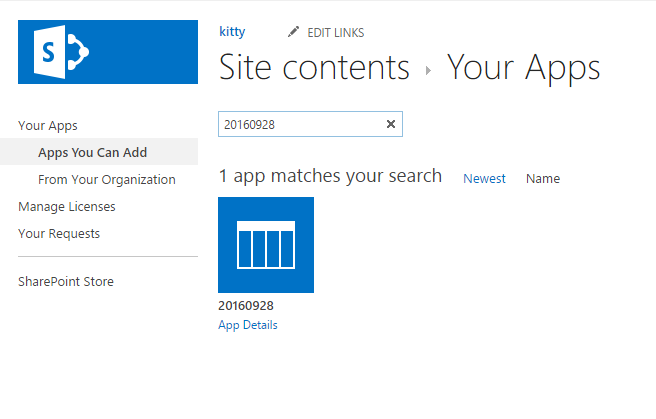The height and width of the screenshot is (419, 656).
Task: Click the Your Apps page title
Action: click(x=523, y=68)
